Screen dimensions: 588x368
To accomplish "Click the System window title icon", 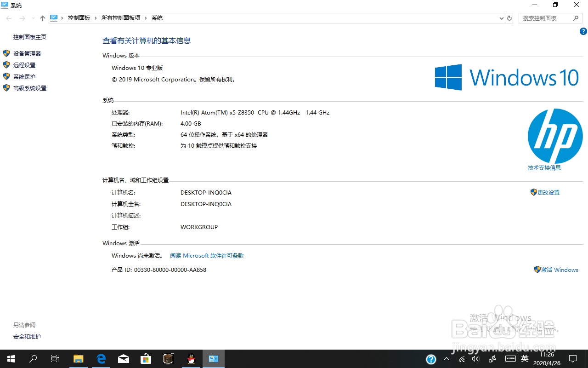I will click(x=5, y=5).
